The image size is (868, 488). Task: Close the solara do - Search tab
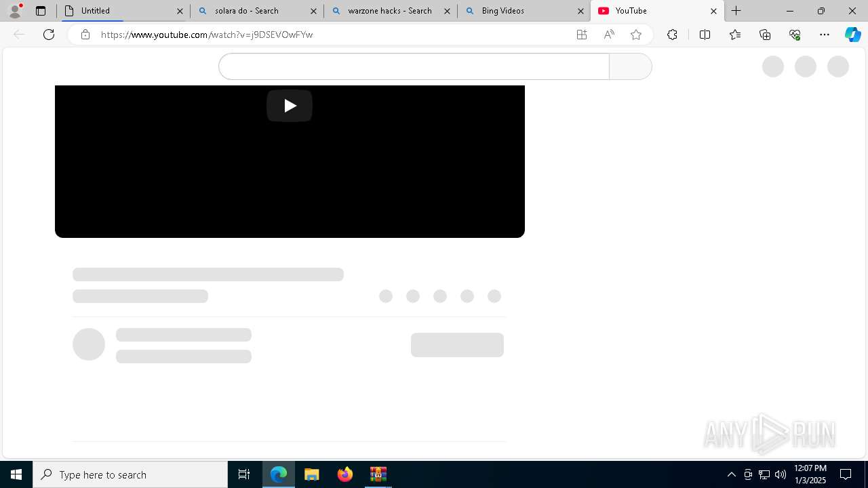click(x=313, y=11)
